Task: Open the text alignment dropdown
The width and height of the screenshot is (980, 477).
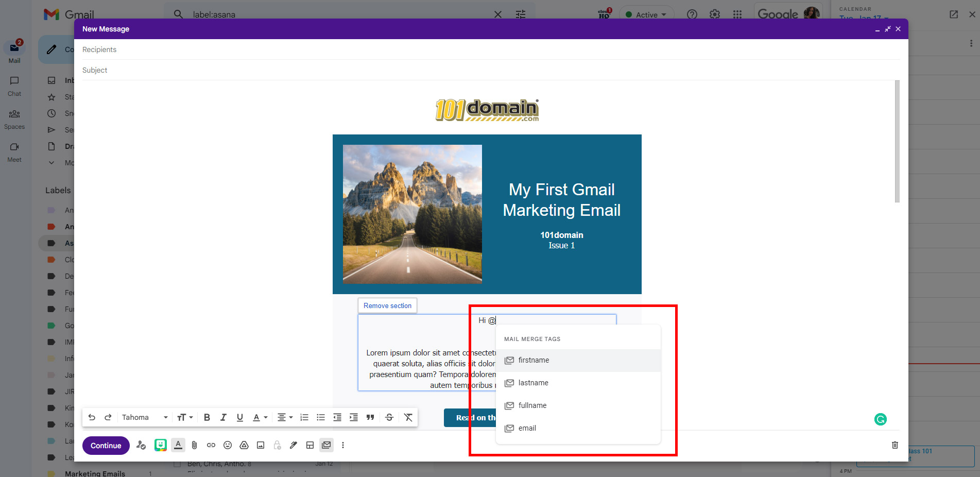Action: [285, 417]
